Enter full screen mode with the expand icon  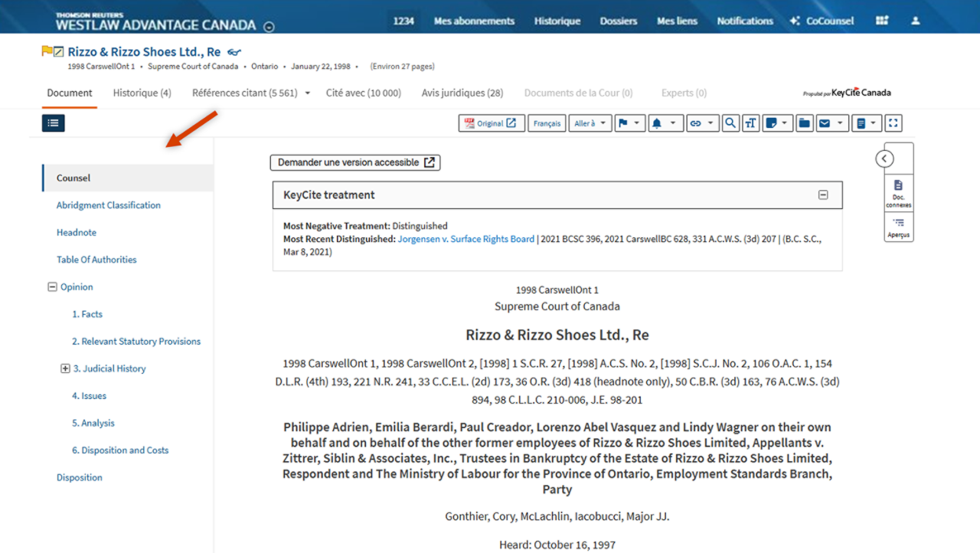click(x=893, y=123)
